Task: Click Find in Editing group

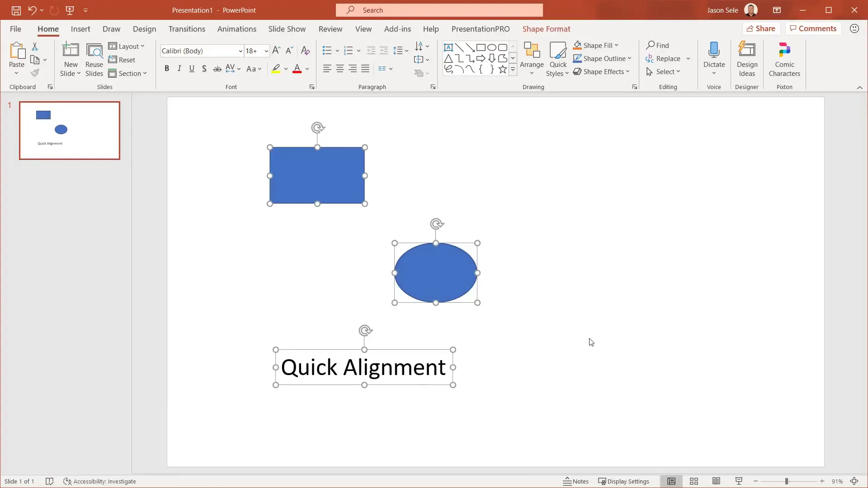Action: (658, 45)
